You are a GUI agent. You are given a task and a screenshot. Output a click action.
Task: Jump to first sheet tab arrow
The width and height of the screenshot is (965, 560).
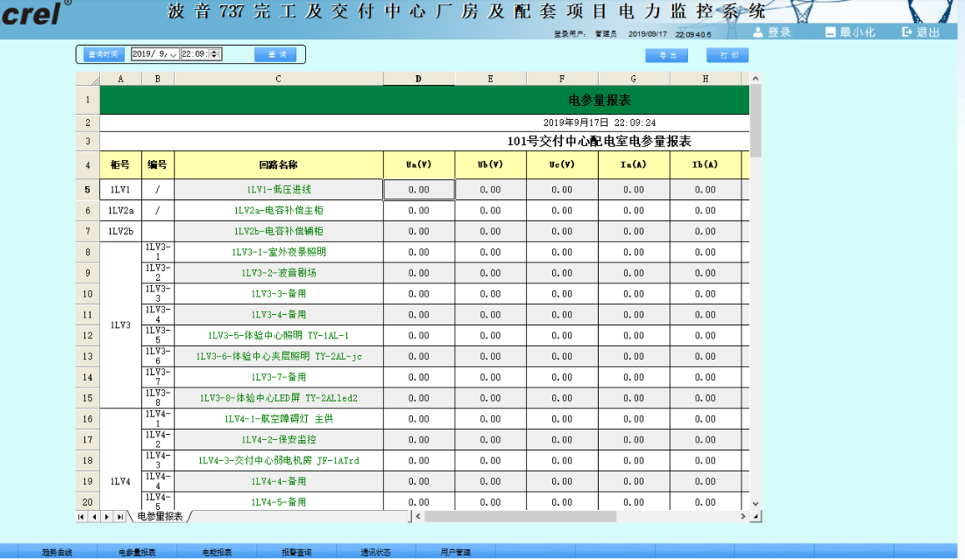pyautogui.click(x=82, y=517)
